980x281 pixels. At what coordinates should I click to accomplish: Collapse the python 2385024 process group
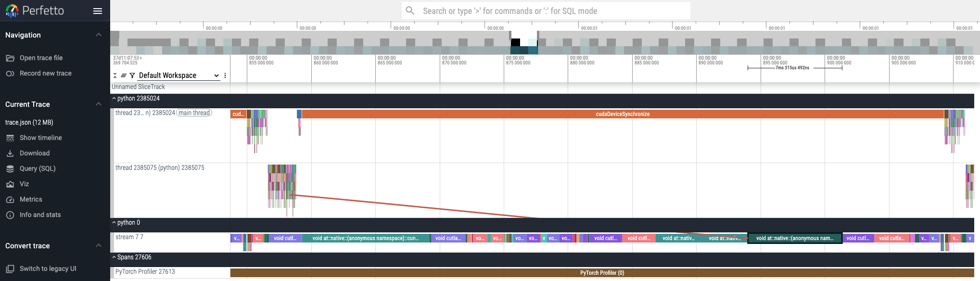pyautogui.click(x=114, y=99)
